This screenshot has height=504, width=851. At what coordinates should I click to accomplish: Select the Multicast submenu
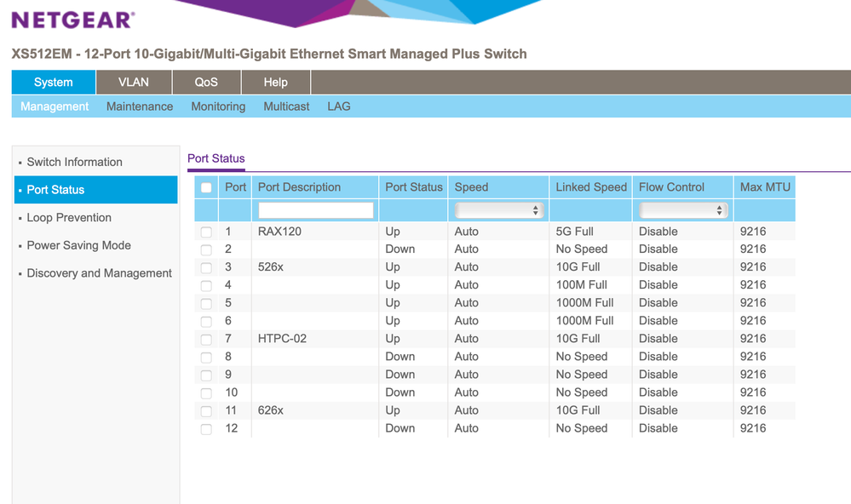286,106
